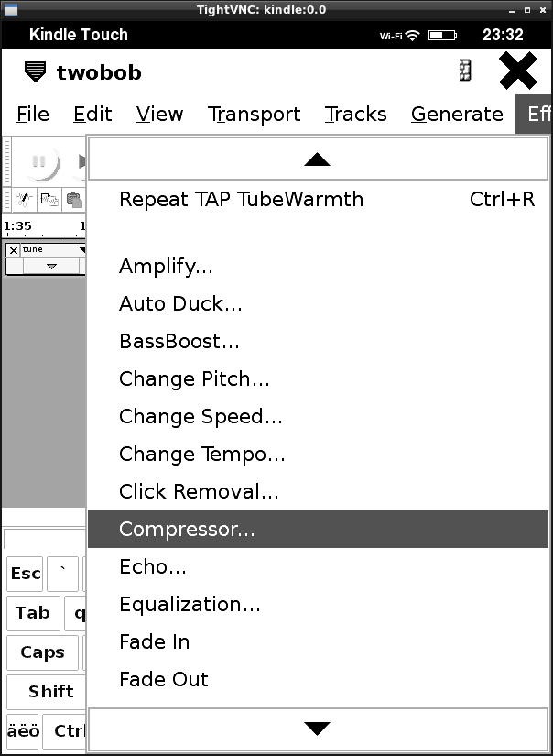Click the Paste clipboard toolbar icon
Screen dimensions: 553x756
[73, 199]
